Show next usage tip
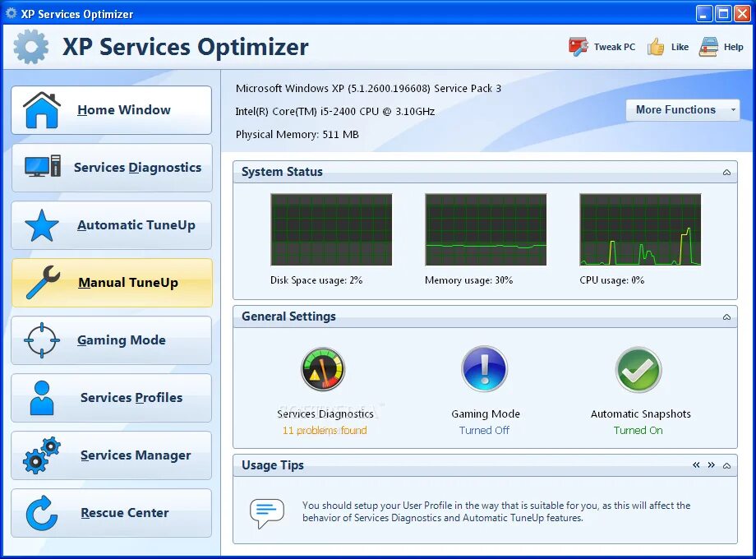This screenshot has width=756, height=559. [x=711, y=465]
